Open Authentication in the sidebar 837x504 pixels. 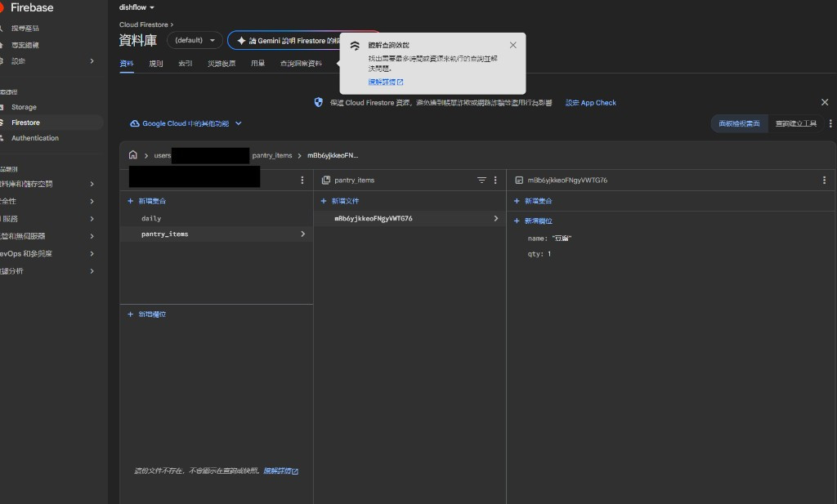35,138
